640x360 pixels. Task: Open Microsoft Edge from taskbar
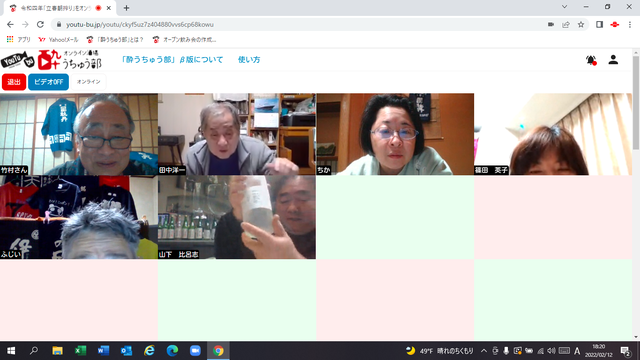pyautogui.click(x=172, y=351)
